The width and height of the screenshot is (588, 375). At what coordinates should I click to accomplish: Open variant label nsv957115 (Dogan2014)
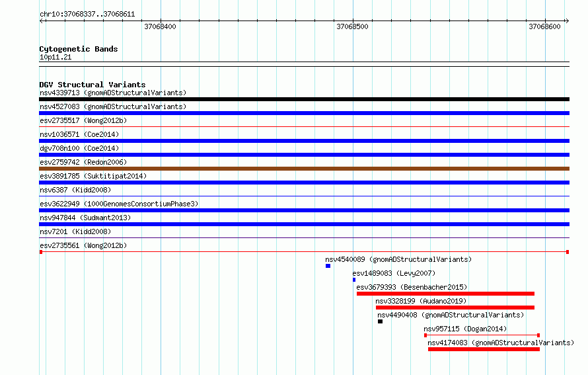(x=465, y=329)
